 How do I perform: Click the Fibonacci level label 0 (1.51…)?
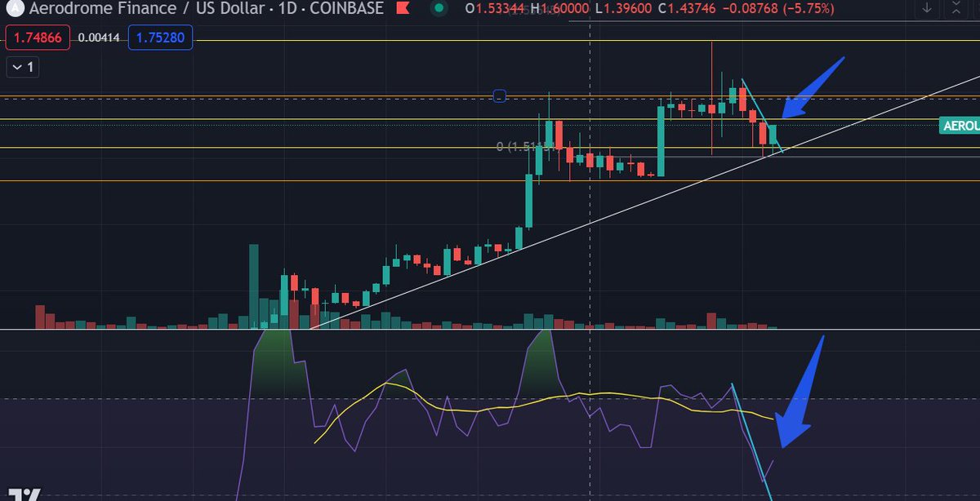tap(527, 147)
